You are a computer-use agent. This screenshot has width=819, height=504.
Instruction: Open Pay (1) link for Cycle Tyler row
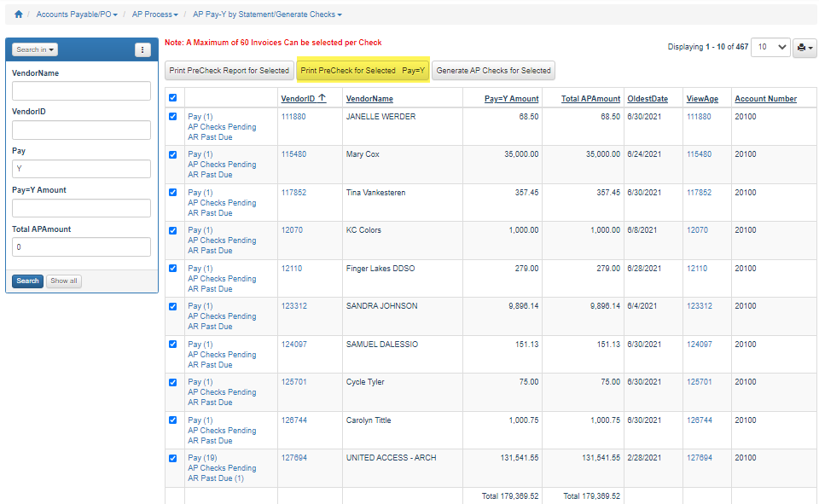(x=200, y=382)
